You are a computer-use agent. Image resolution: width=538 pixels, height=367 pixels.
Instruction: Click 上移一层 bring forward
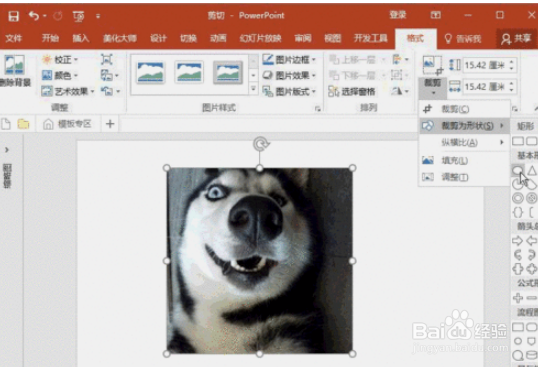point(357,60)
